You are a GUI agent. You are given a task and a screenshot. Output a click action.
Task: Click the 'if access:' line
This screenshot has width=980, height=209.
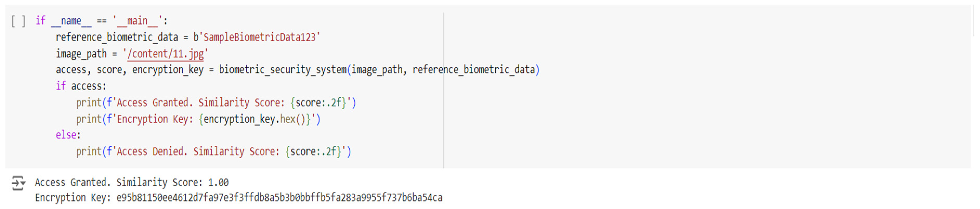pos(81,86)
